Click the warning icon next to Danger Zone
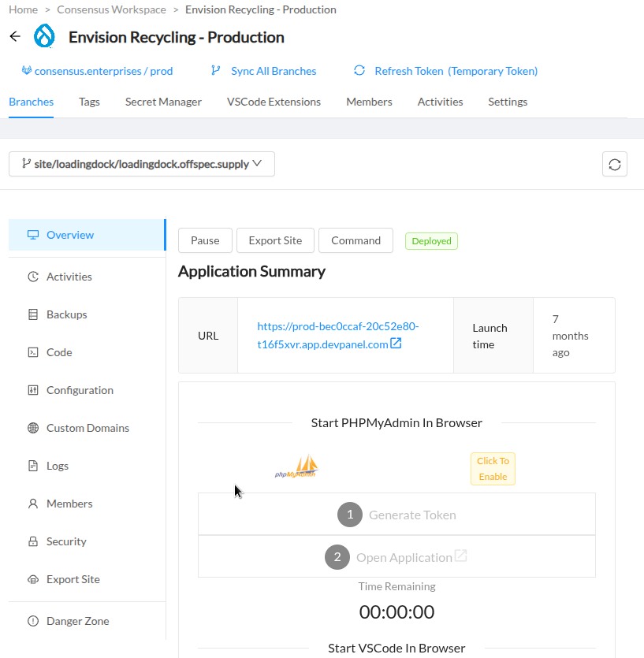The width and height of the screenshot is (644, 658). pyautogui.click(x=33, y=621)
